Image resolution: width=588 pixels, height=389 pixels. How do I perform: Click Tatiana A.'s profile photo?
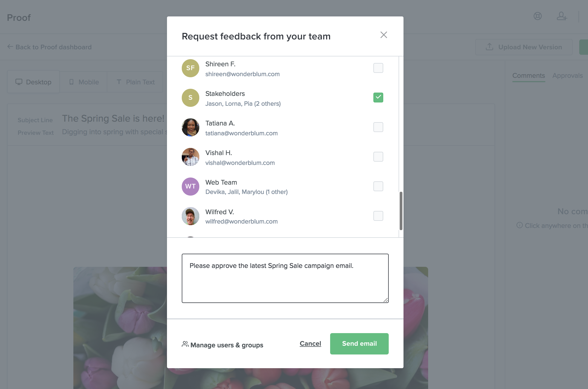[190, 127]
